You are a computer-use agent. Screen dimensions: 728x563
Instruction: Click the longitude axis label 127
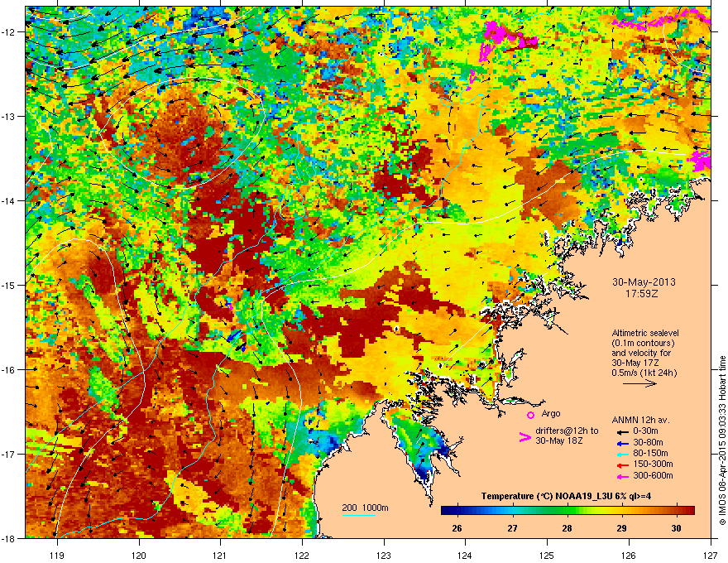click(x=711, y=555)
